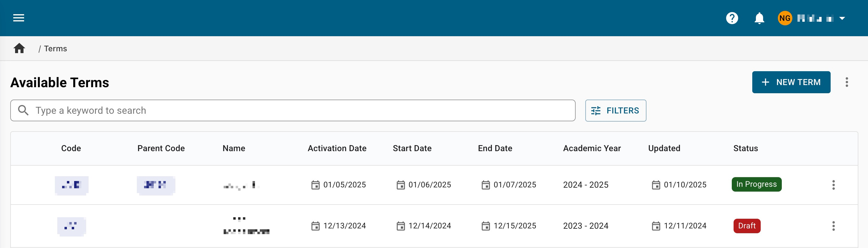Image resolution: width=868 pixels, height=248 pixels.
Task: Open row actions for the Draft term
Action: [833, 226]
